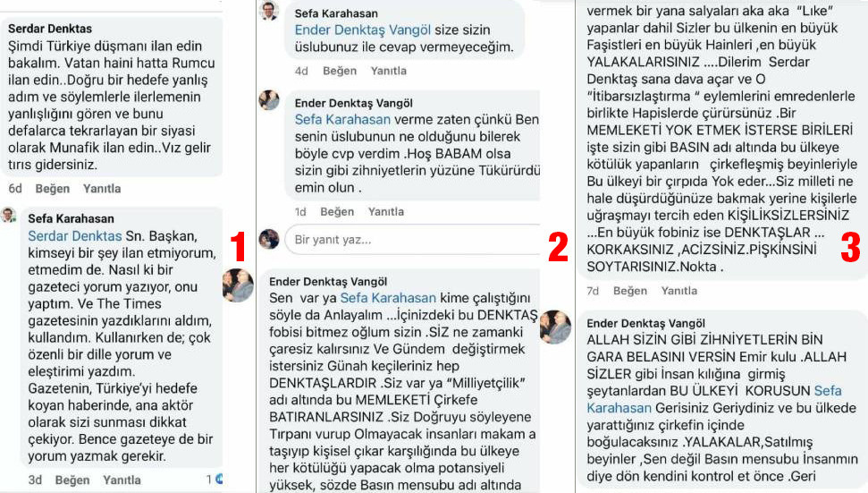
Task: Click Ender Denktaş avatar beside "Sen var ya" comment
Action: pyautogui.click(x=238, y=285)
